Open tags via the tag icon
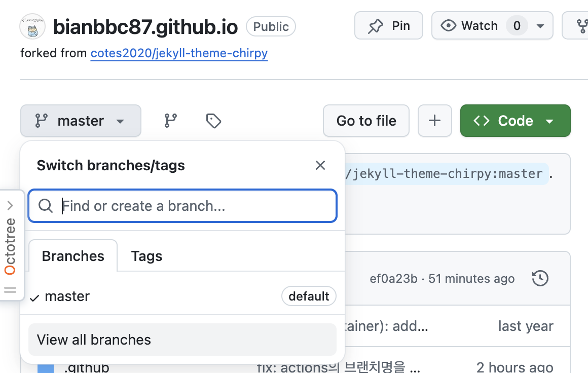 tap(213, 121)
